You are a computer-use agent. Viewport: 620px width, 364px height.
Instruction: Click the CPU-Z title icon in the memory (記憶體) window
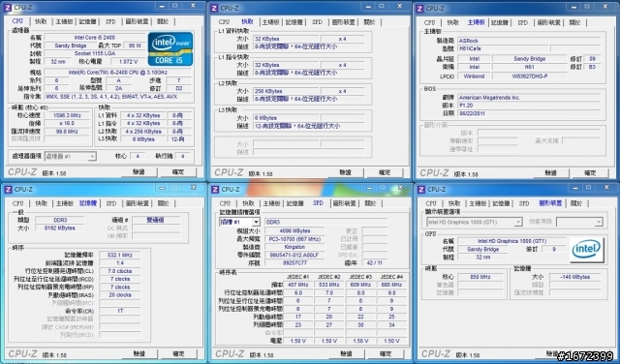8,190
